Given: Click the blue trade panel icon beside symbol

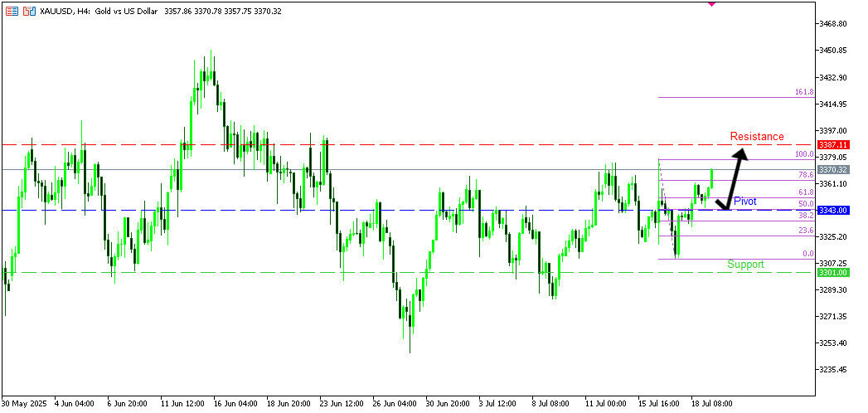Looking at the screenshot, I should point(29,11).
